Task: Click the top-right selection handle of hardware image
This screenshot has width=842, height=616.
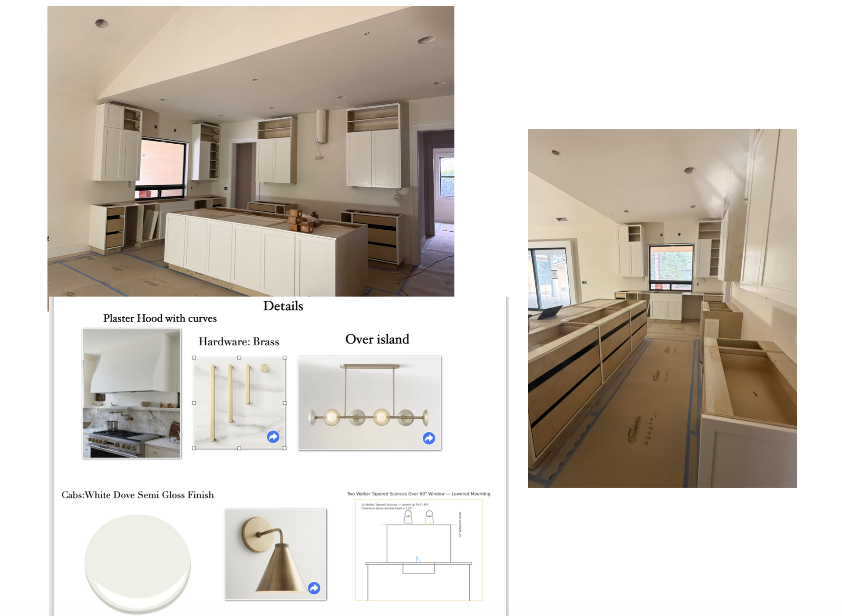Action: tap(285, 358)
